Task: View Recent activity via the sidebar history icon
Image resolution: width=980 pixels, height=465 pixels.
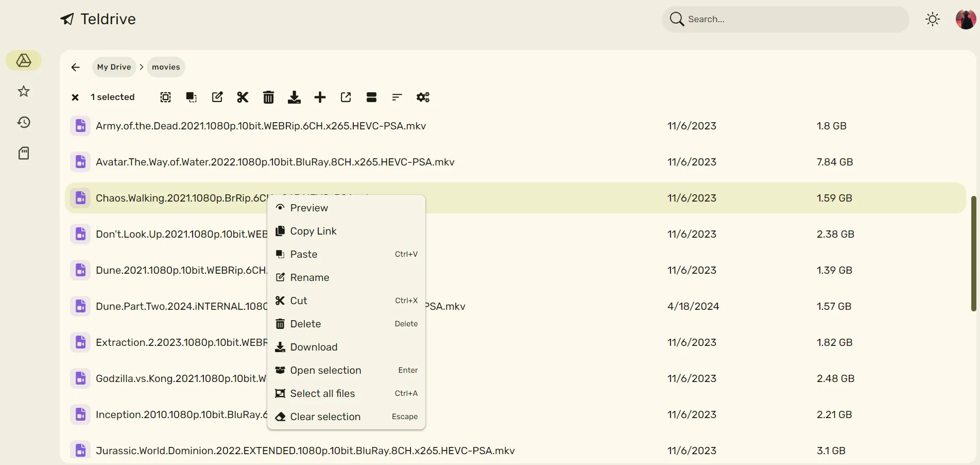Action: [23, 122]
